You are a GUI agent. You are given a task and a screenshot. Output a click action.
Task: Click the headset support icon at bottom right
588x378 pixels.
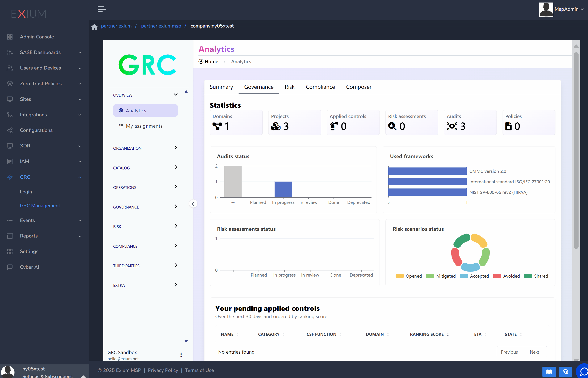point(565,371)
